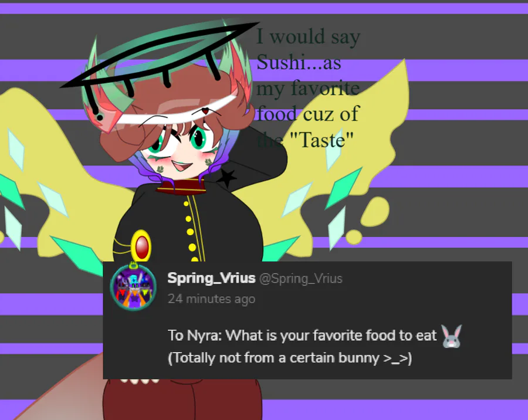Click the quoted word "Taste"
Screen dimensions: 528x420
click(321, 140)
